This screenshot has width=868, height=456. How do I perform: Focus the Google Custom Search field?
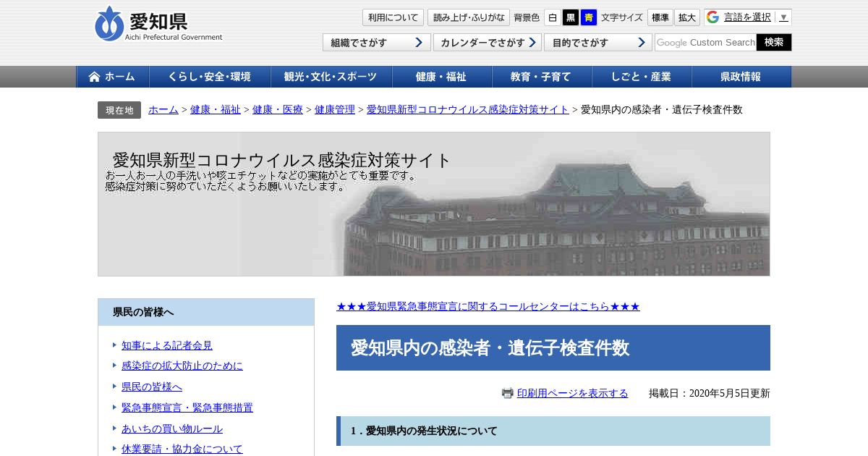click(x=705, y=43)
